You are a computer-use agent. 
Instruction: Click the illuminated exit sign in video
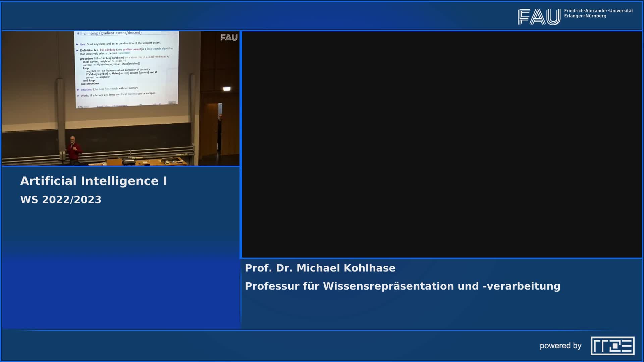coord(227,89)
